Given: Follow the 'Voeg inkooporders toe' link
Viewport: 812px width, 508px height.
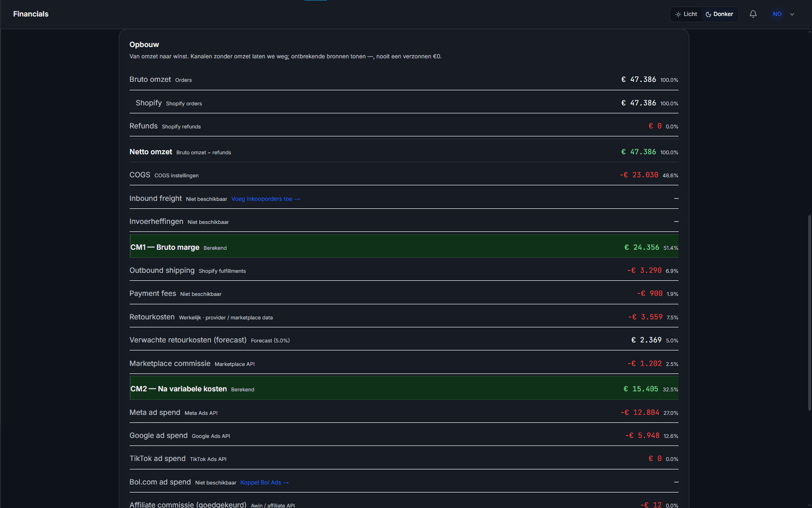Looking at the screenshot, I should tap(265, 199).
